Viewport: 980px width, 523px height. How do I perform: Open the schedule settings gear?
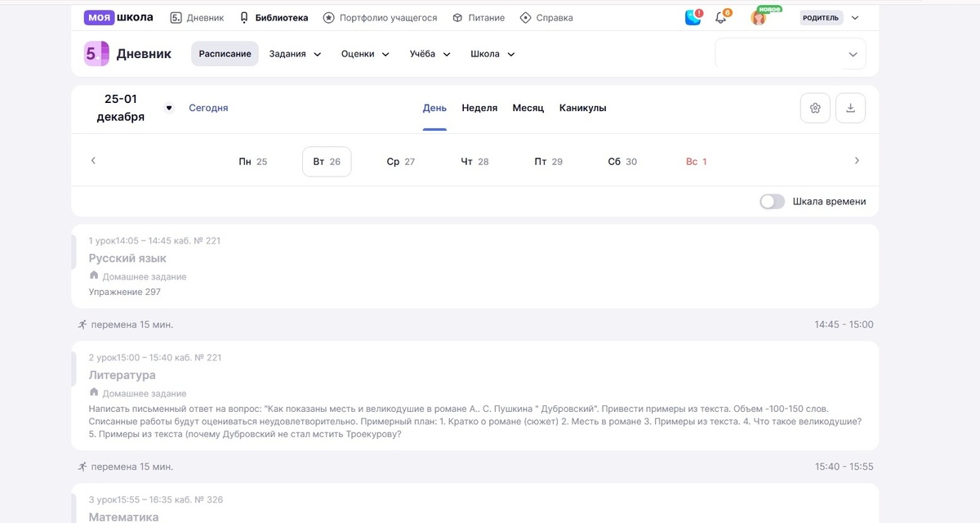click(814, 107)
